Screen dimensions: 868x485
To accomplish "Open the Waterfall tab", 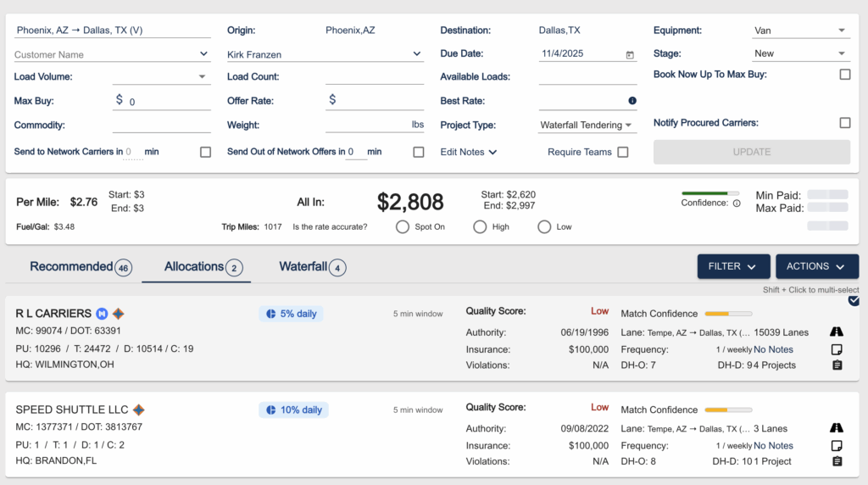I will 312,267.
